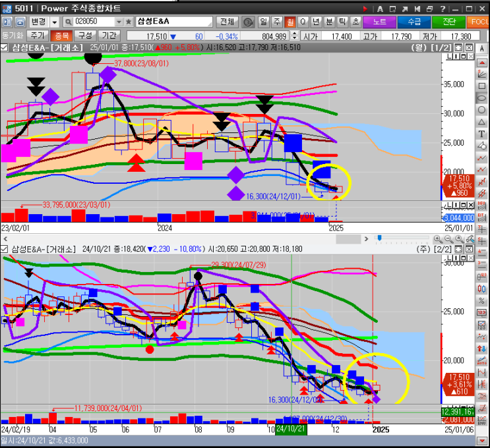The width and height of the screenshot is (490, 448).
Task: Click the reset zoom magnifier icon
Action: (x=459, y=239)
